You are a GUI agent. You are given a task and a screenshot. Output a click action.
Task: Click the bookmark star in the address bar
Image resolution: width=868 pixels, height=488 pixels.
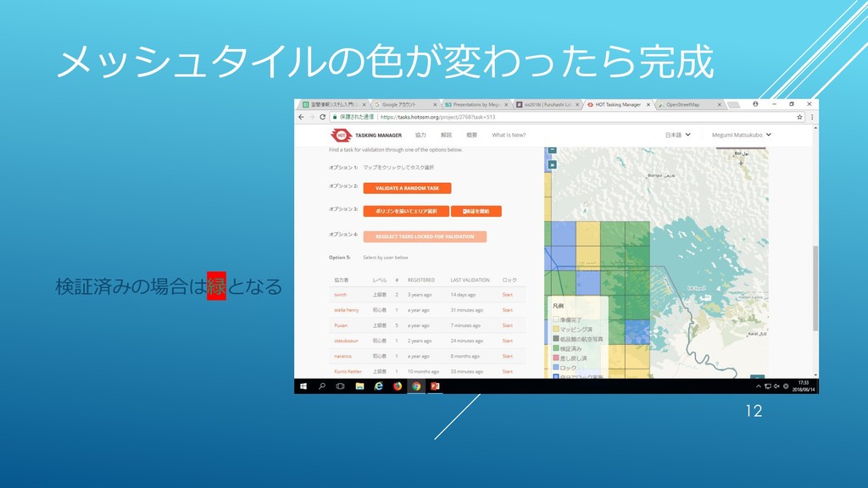(799, 117)
